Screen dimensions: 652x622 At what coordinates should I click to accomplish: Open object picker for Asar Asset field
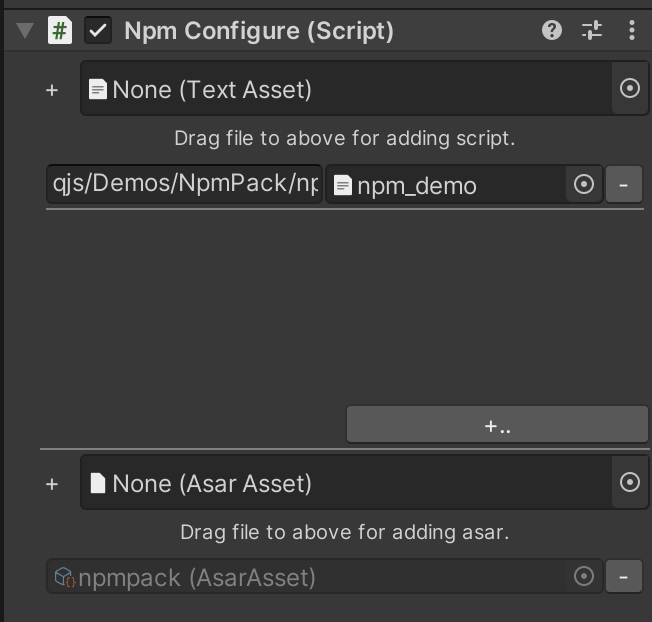point(629,483)
